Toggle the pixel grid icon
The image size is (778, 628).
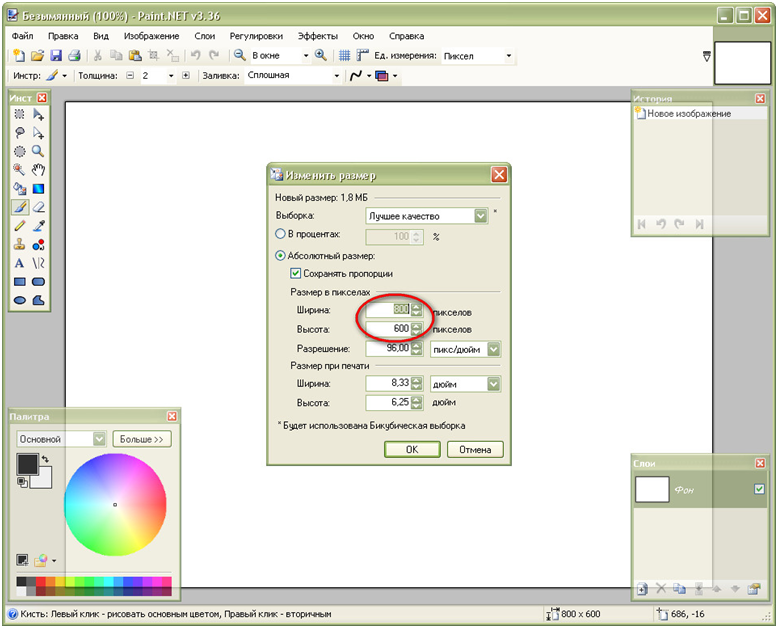[344, 56]
